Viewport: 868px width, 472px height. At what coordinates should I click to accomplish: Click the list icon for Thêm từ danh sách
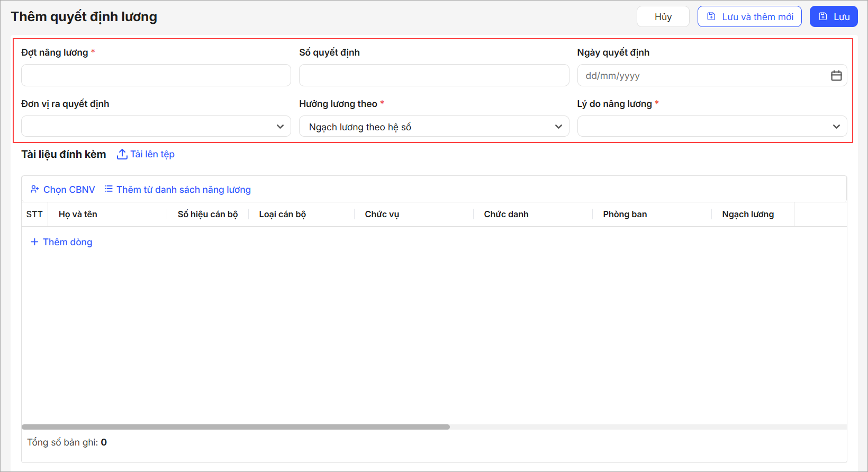108,189
